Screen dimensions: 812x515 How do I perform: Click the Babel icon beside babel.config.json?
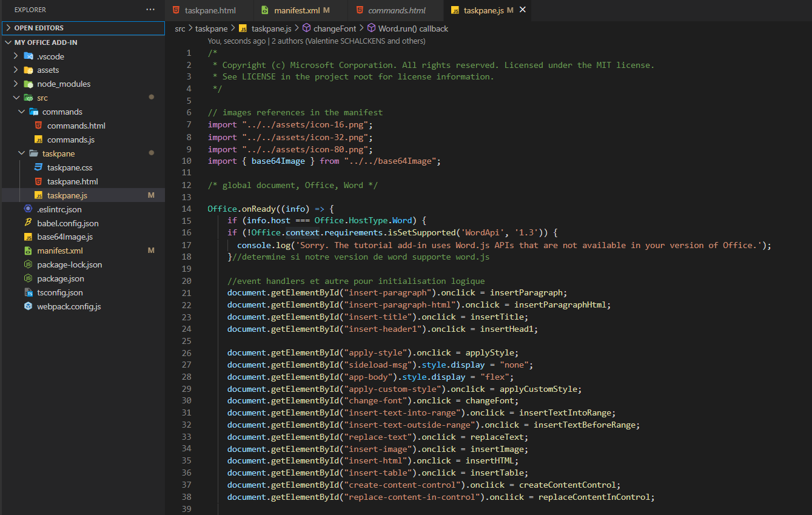[28, 224]
